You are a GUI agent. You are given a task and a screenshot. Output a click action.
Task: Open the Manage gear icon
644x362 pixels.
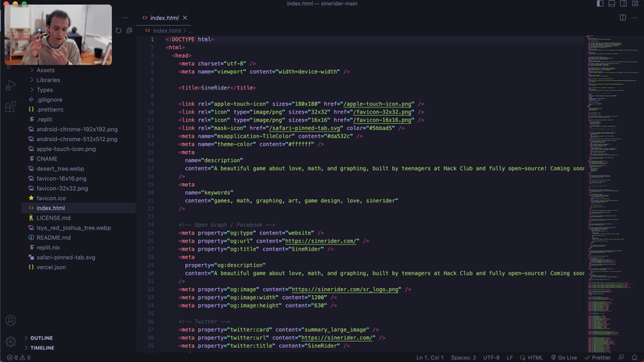click(11, 342)
